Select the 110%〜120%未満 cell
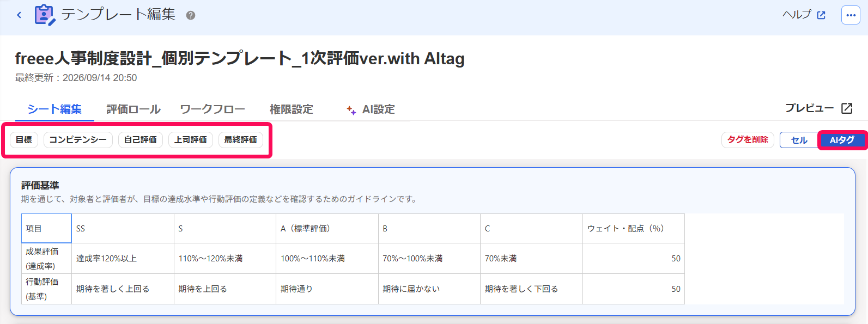This screenshot has width=868, height=324. point(225,259)
